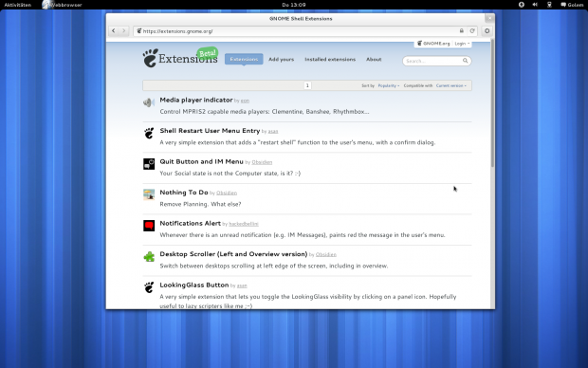
Task: Click the GNOME.org link
Action: [x=433, y=44]
